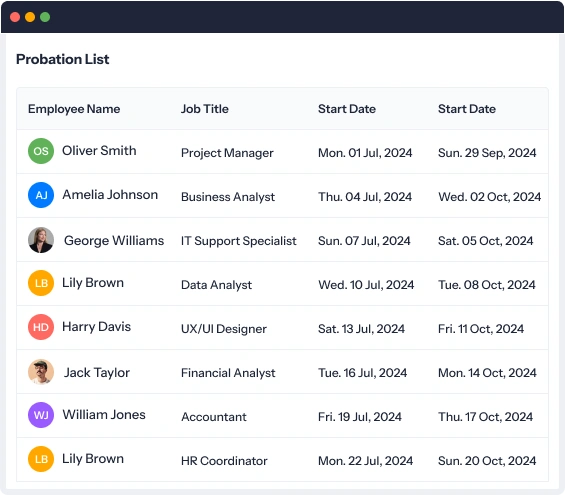Viewport: 565px width, 495px height.
Task: Minimize the window with the yellow button
Action: pyautogui.click(x=30, y=17)
